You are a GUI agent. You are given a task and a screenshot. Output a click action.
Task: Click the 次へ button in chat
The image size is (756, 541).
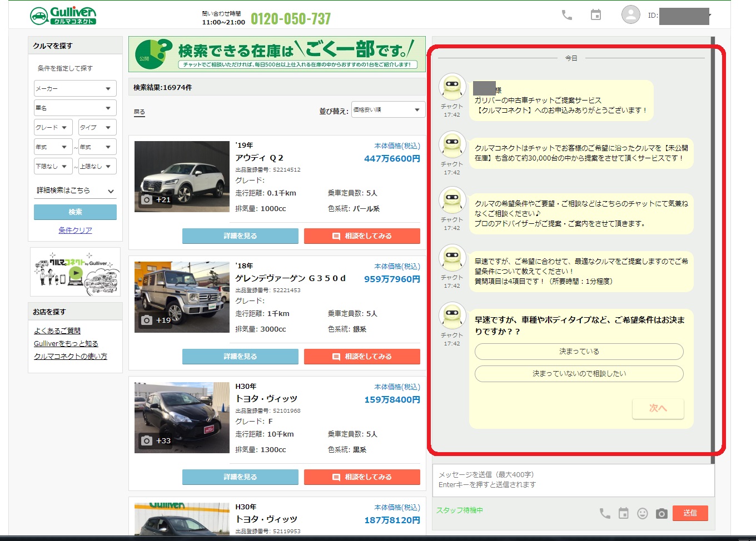[658, 408]
